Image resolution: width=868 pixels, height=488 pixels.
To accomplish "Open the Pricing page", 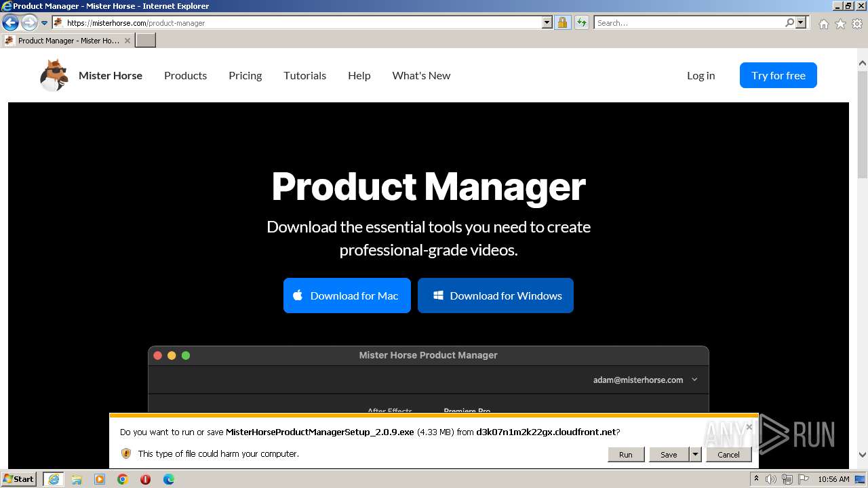I will [245, 75].
